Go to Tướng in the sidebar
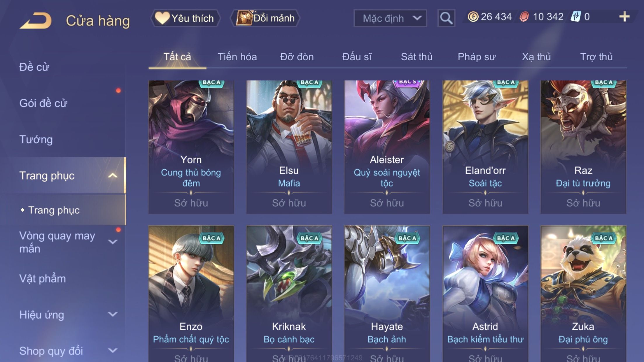 (x=36, y=139)
